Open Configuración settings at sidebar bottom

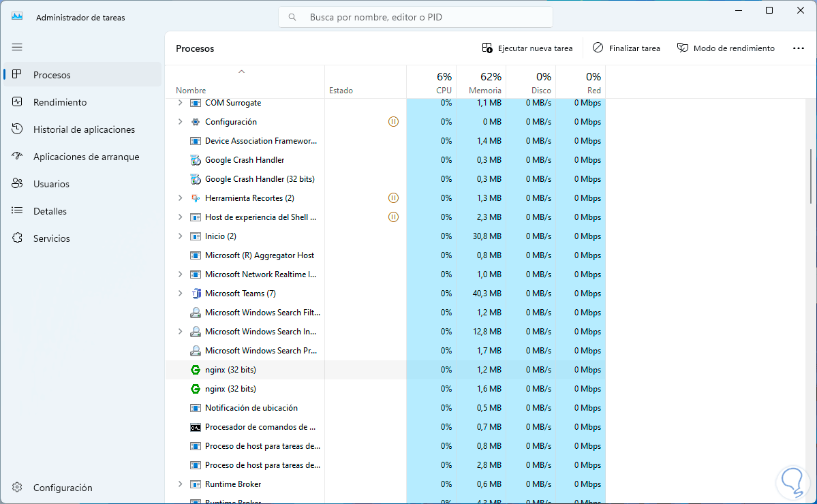click(x=63, y=488)
